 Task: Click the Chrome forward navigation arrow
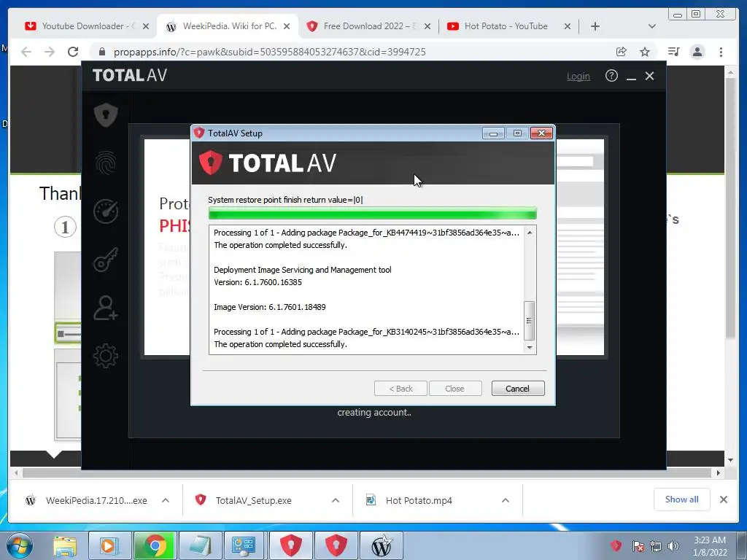[x=50, y=52]
